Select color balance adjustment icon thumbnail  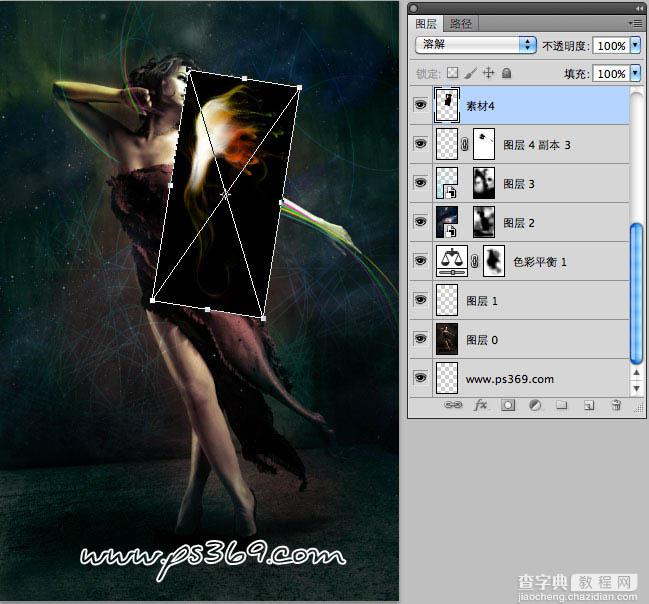[x=452, y=261]
